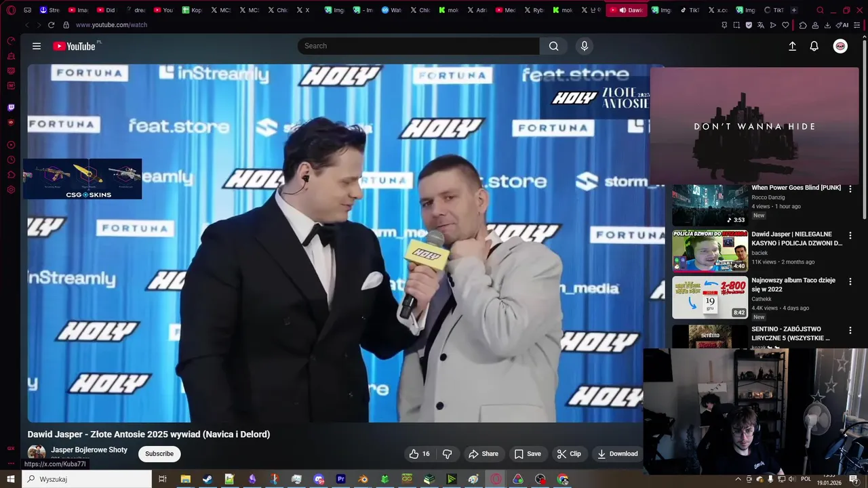868x488 pixels.
Task: Like the video (16 likes)
Action: pyautogui.click(x=419, y=453)
